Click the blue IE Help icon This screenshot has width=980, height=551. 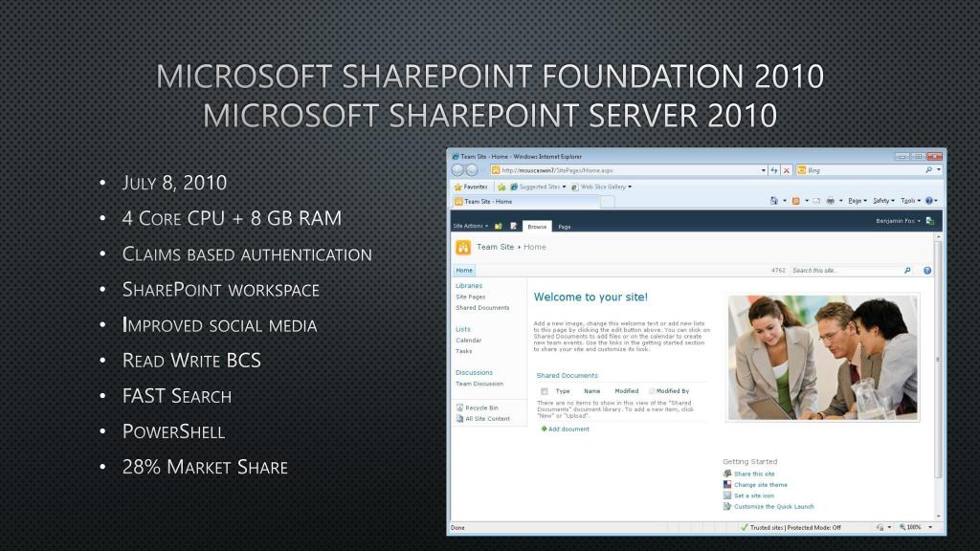[x=928, y=201]
